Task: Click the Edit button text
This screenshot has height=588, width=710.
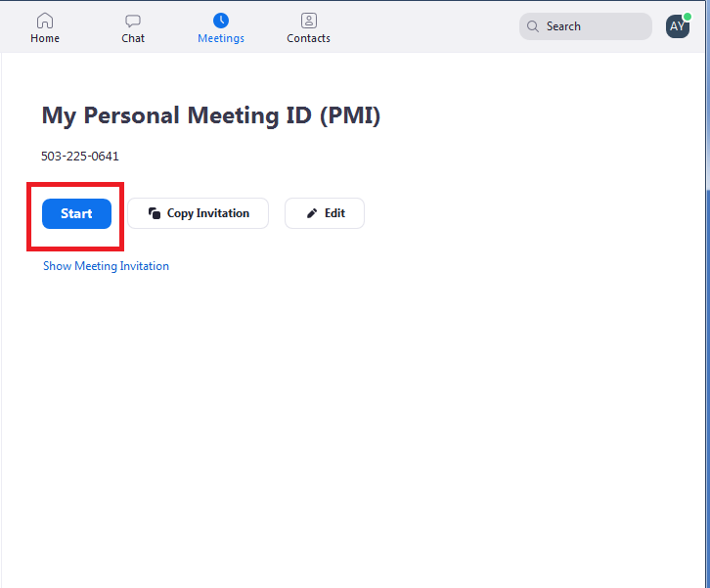Action: [x=334, y=213]
